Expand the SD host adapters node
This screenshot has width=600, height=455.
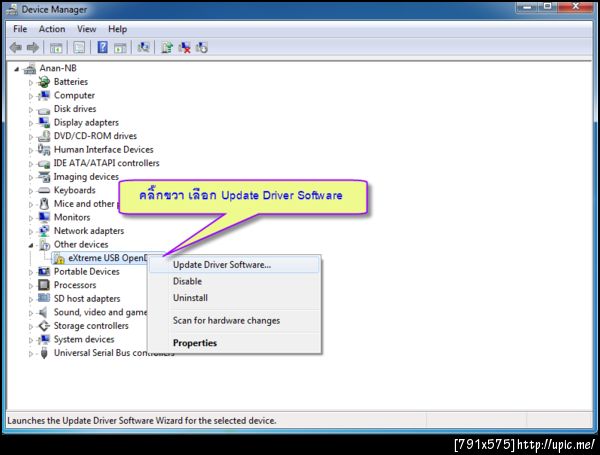pyautogui.click(x=31, y=299)
